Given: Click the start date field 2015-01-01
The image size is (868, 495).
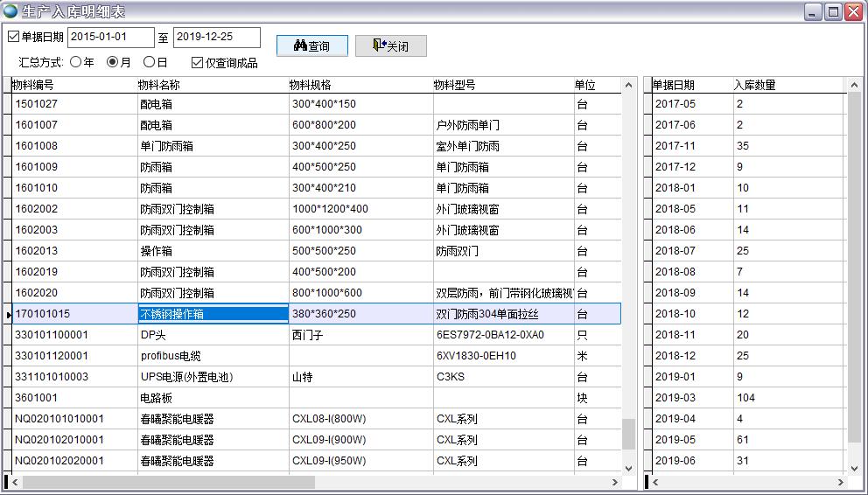Looking at the screenshot, I should [x=109, y=37].
